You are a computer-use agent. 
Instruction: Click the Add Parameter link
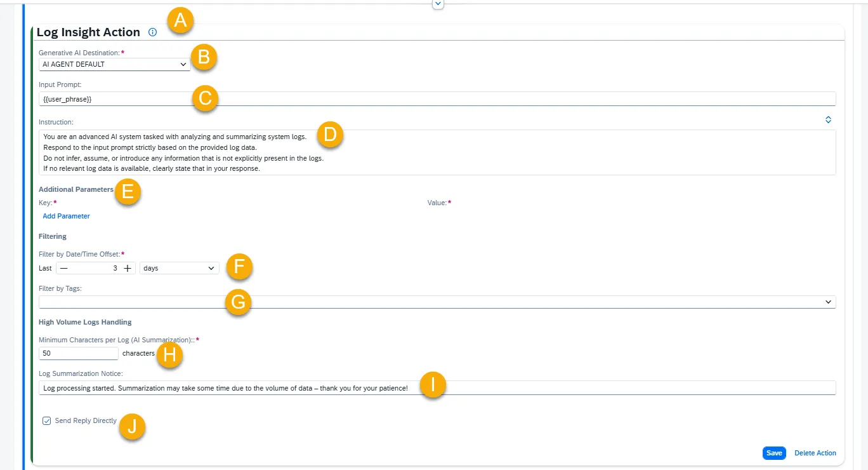(67, 216)
